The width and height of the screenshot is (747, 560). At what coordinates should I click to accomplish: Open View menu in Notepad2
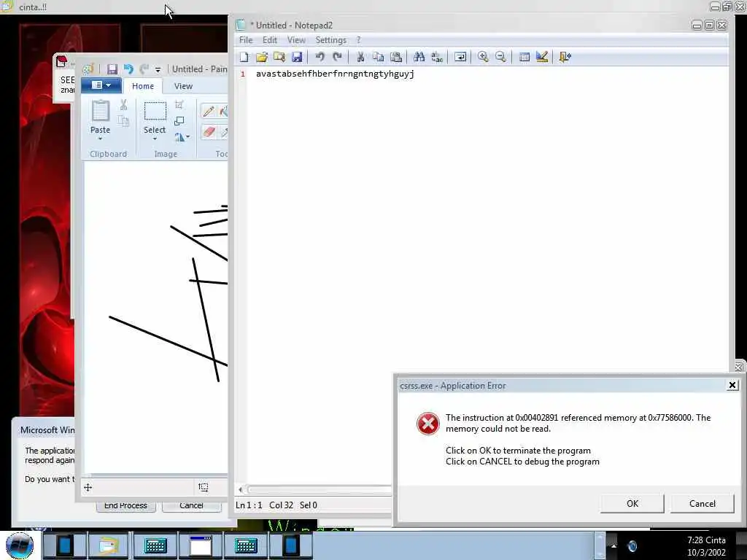pyautogui.click(x=296, y=40)
